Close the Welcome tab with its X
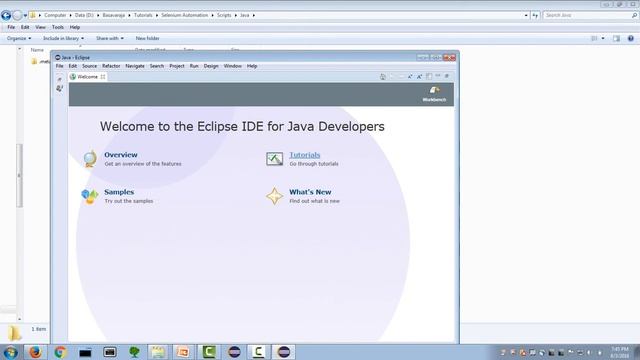This screenshot has width=640, height=360. tap(103, 77)
